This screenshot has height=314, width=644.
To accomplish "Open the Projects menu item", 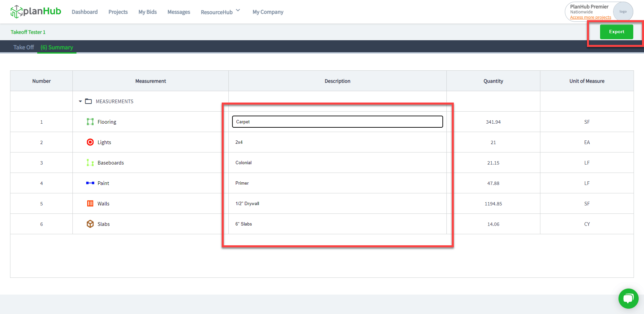I will click(118, 12).
